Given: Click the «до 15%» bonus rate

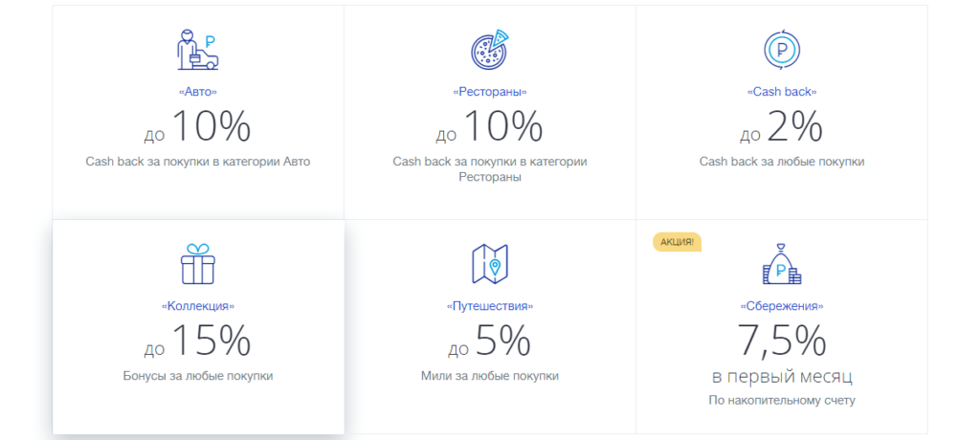Looking at the screenshot, I should [197, 341].
